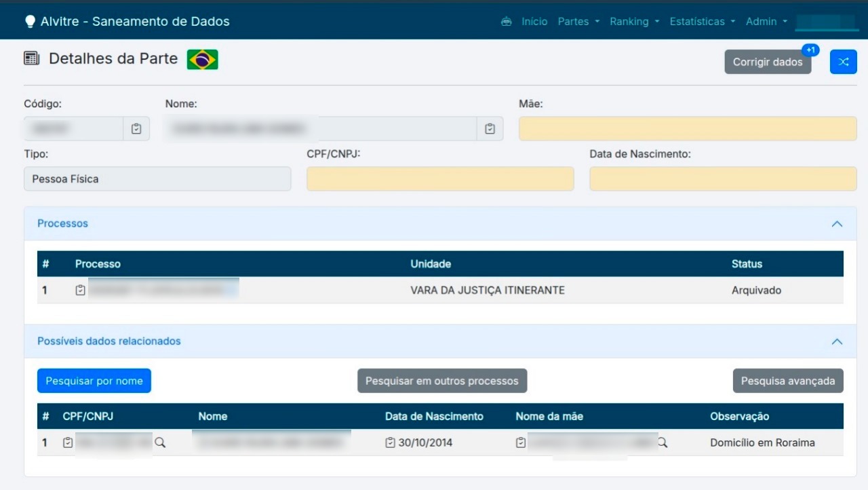This screenshot has width=868, height=490.
Task: Click Domicílio em Roraima observation
Action: pyautogui.click(x=762, y=442)
